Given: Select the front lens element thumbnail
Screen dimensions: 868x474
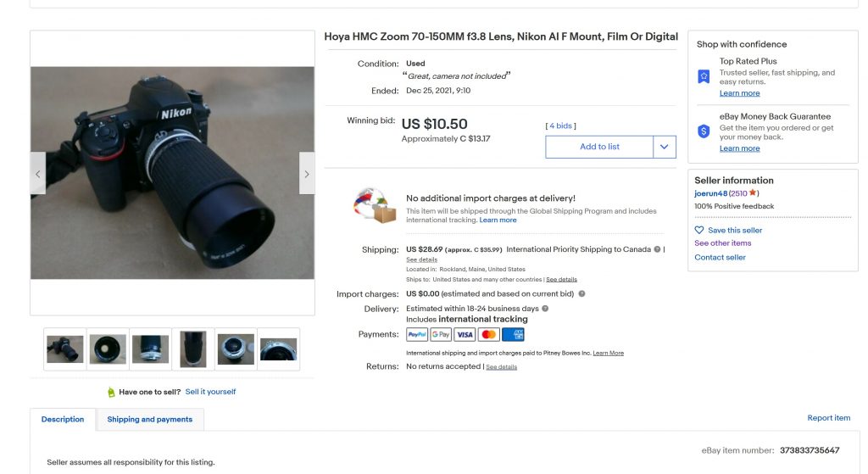Looking at the screenshot, I should pos(108,349).
